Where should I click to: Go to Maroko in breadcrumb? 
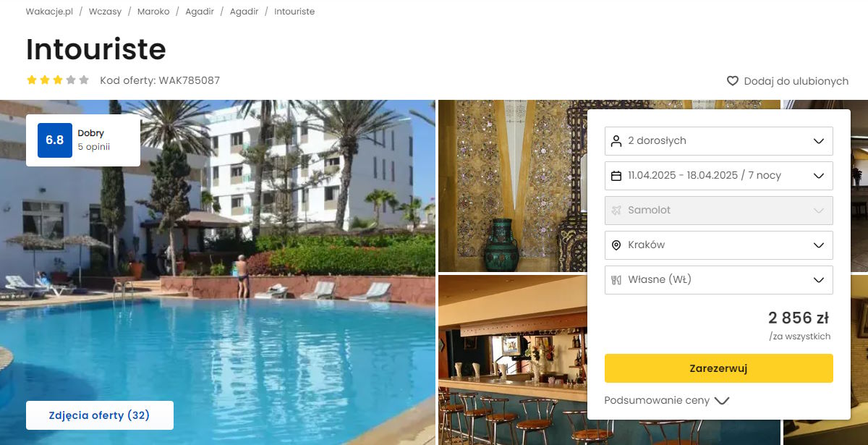point(153,12)
